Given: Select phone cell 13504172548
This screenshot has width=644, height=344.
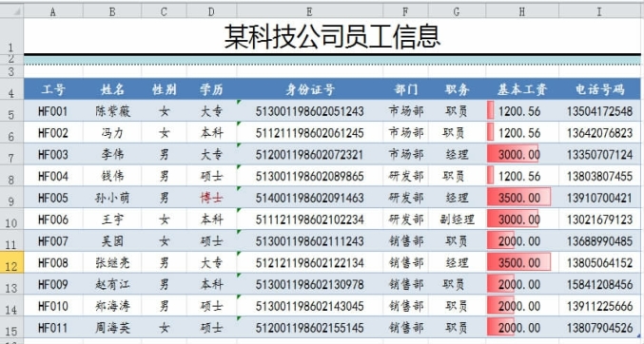Looking at the screenshot, I should coord(599,111).
